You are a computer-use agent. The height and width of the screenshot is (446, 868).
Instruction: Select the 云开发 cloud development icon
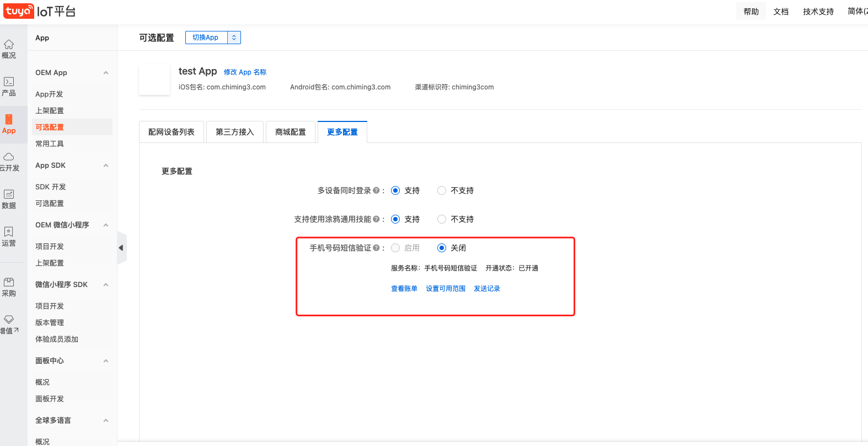click(x=9, y=157)
